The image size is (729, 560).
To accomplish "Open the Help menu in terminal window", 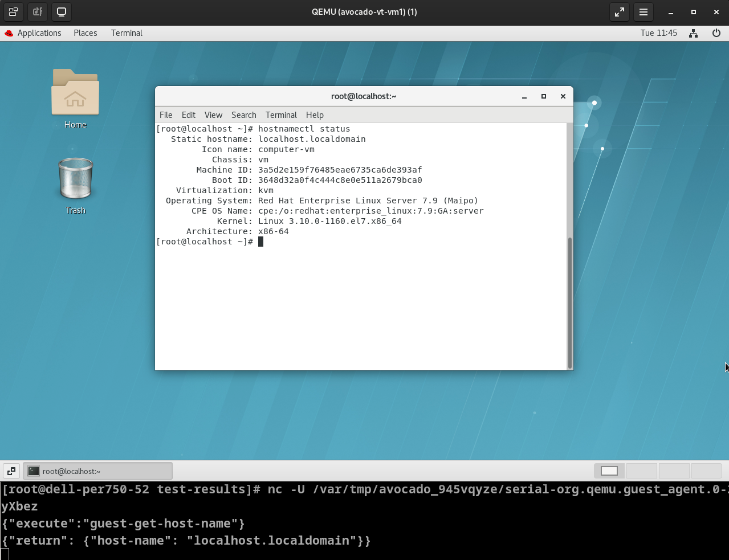I will click(x=315, y=115).
